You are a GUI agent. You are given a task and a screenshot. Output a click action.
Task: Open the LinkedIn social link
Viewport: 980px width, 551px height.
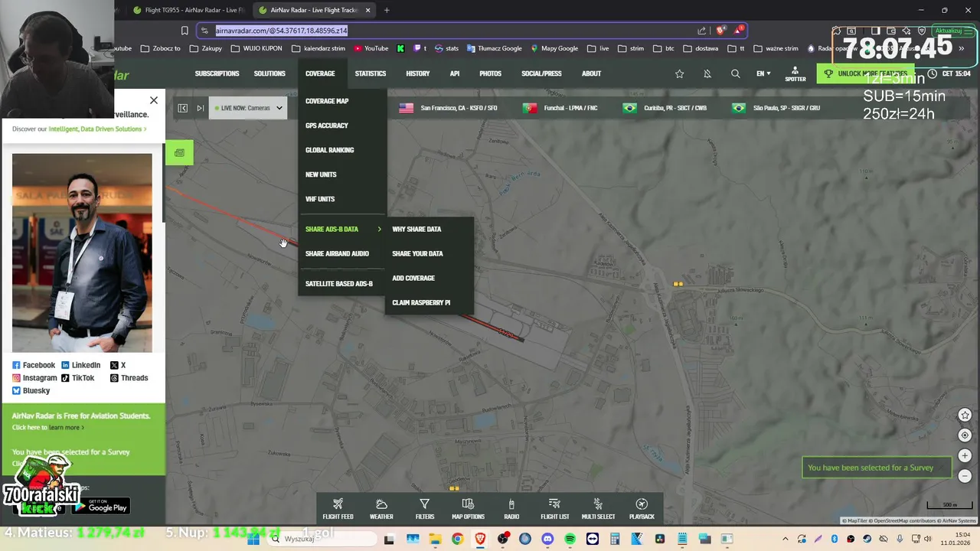81,365
